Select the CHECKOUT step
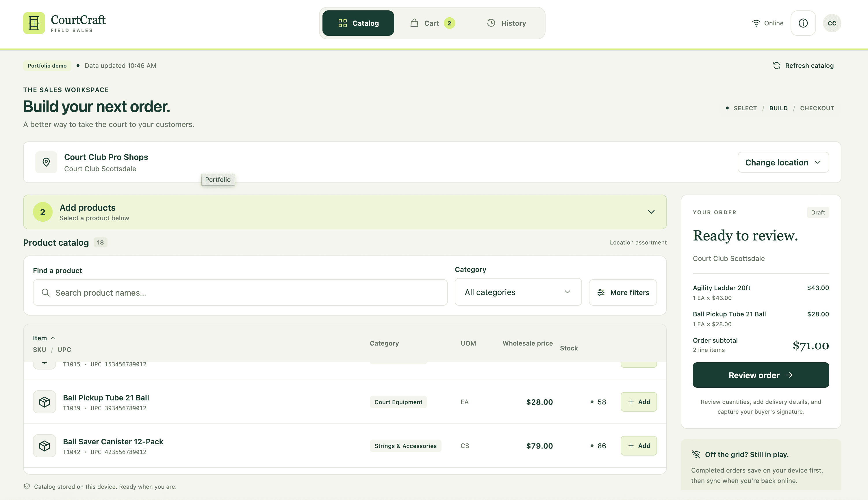Image resolution: width=868 pixels, height=500 pixels. [817, 108]
